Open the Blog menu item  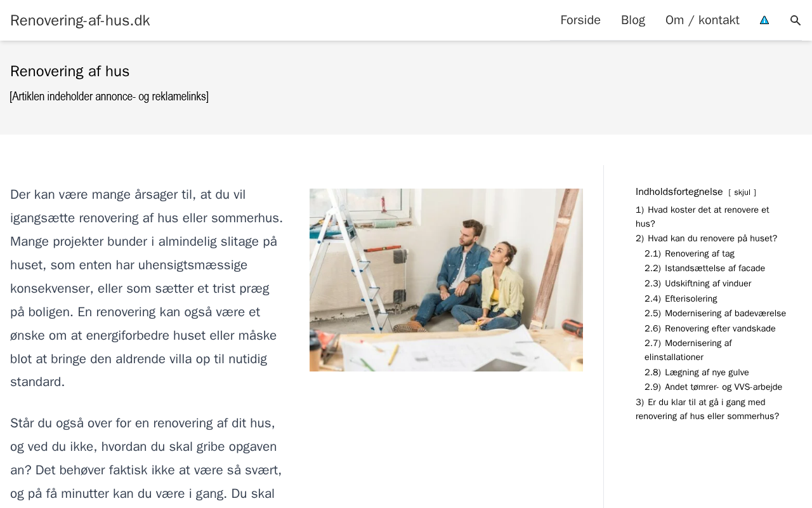point(632,20)
